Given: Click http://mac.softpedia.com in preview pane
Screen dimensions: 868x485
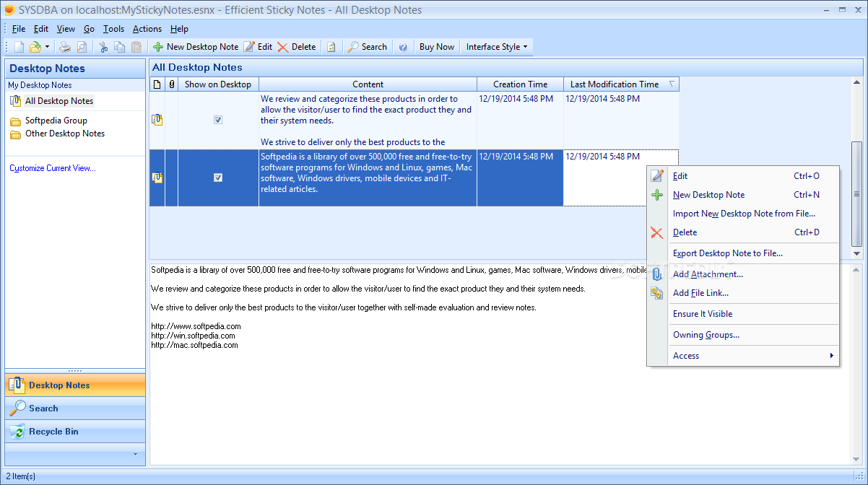Looking at the screenshot, I should coord(194,345).
